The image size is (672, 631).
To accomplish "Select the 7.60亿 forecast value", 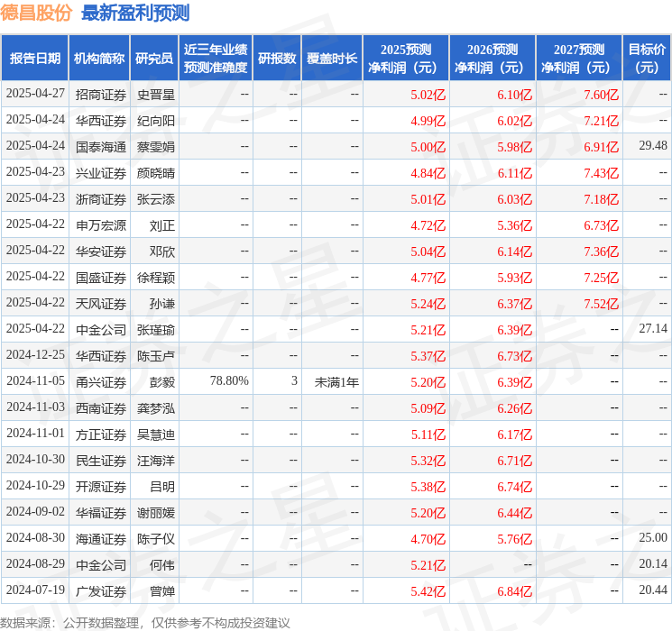I will tap(602, 95).
